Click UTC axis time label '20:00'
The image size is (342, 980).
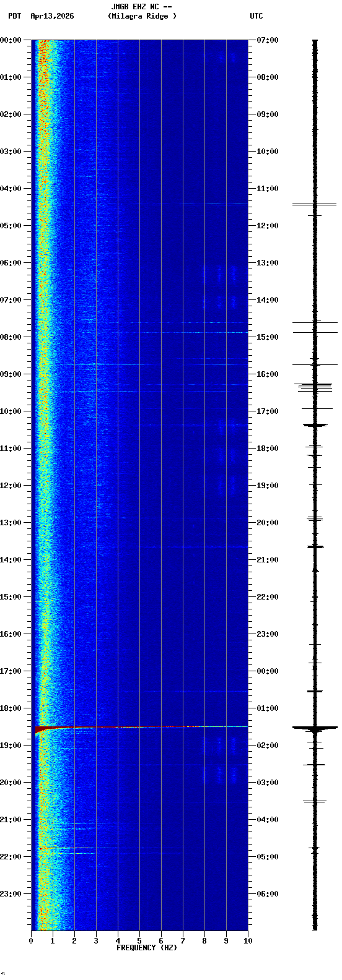click(x=267, y=523)
